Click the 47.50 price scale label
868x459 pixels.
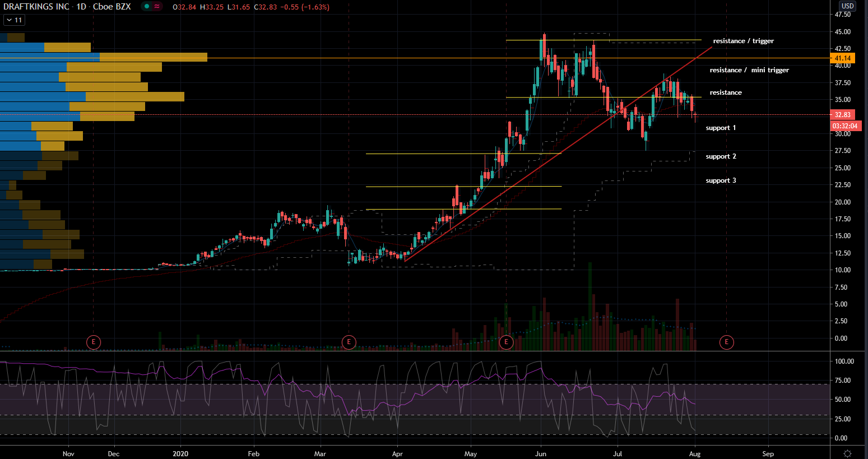[x=843, y=15]
